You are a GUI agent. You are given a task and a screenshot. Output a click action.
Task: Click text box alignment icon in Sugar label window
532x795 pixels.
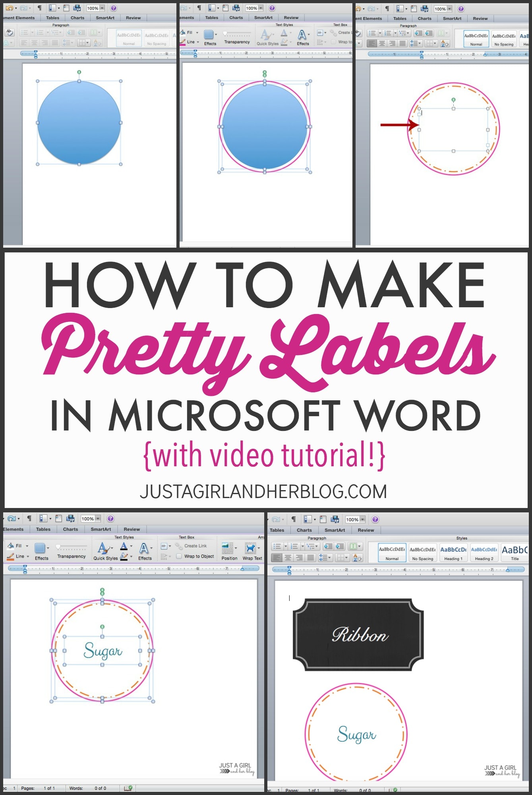164,547
